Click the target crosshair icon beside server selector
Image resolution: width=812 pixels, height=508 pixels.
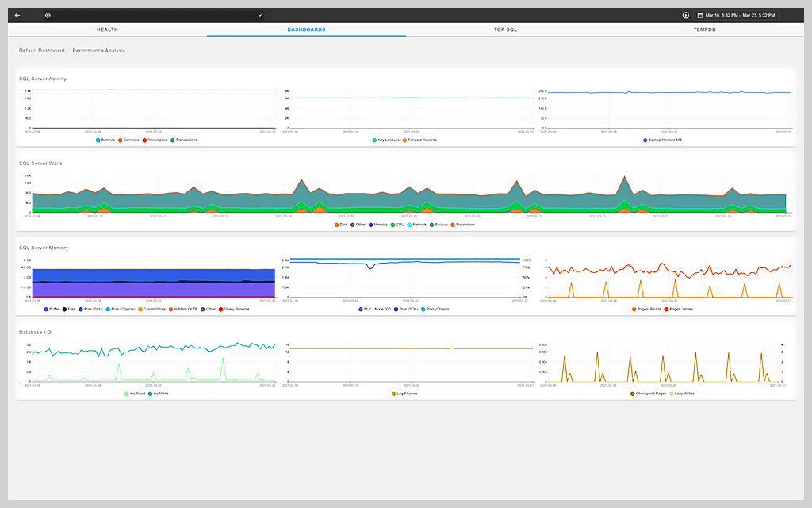tap(48, 15)
